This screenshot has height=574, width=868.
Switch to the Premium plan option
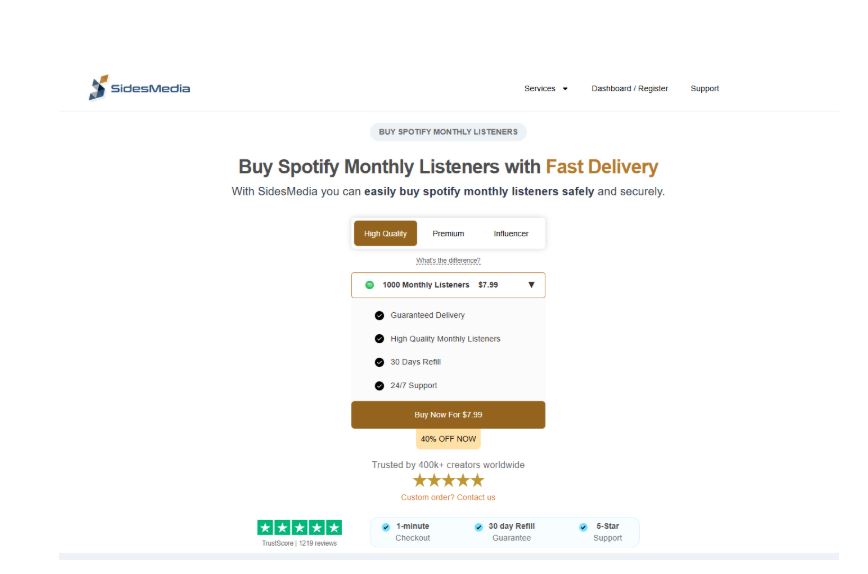click(448, 233)
